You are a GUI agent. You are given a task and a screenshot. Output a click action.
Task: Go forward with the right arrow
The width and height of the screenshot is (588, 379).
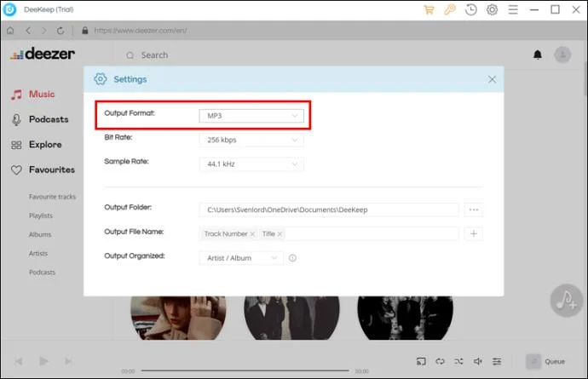[44, 31]
